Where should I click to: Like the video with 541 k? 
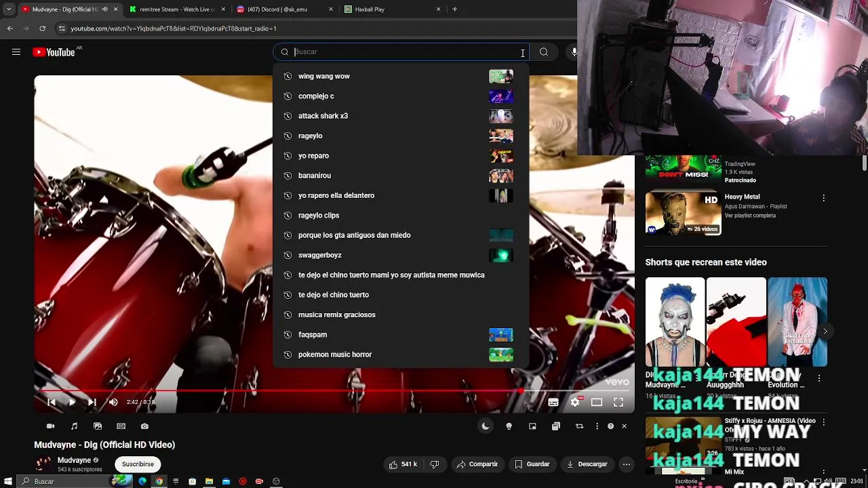pyautogui.click(x=403, y=464)
